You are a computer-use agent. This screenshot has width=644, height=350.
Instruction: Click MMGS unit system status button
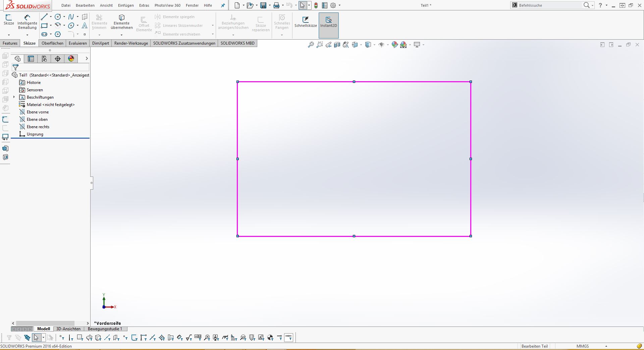[583, 346]
